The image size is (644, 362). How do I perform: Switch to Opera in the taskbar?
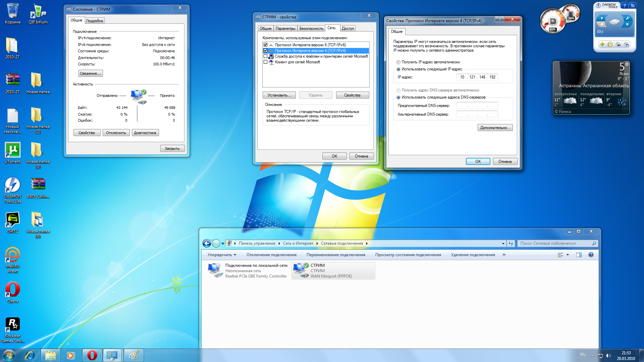(92, 355)
